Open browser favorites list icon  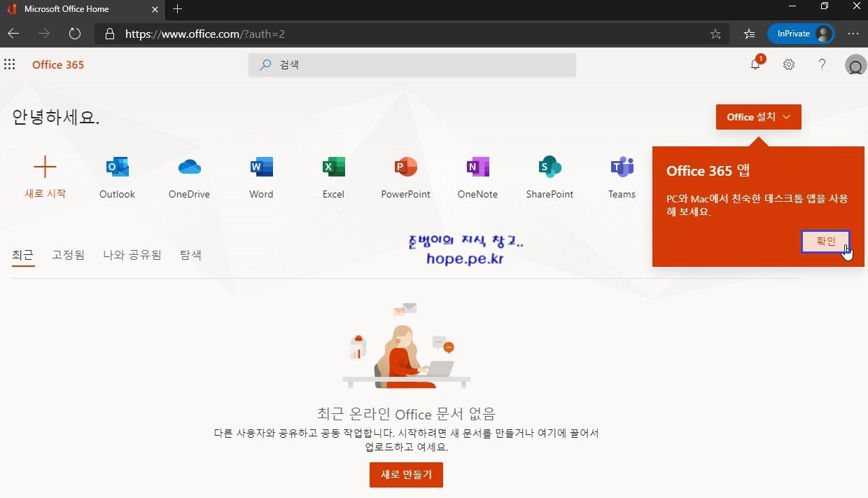pos(749,34)
